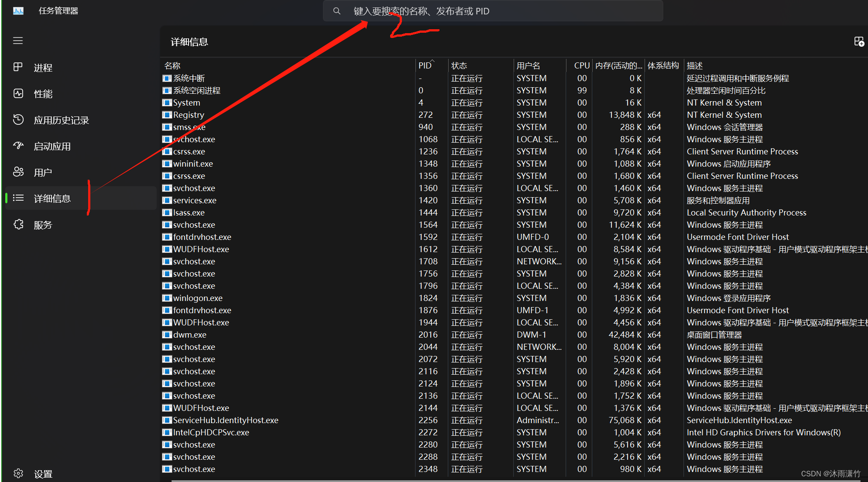Click user name UMFD-0

point(532,237)
